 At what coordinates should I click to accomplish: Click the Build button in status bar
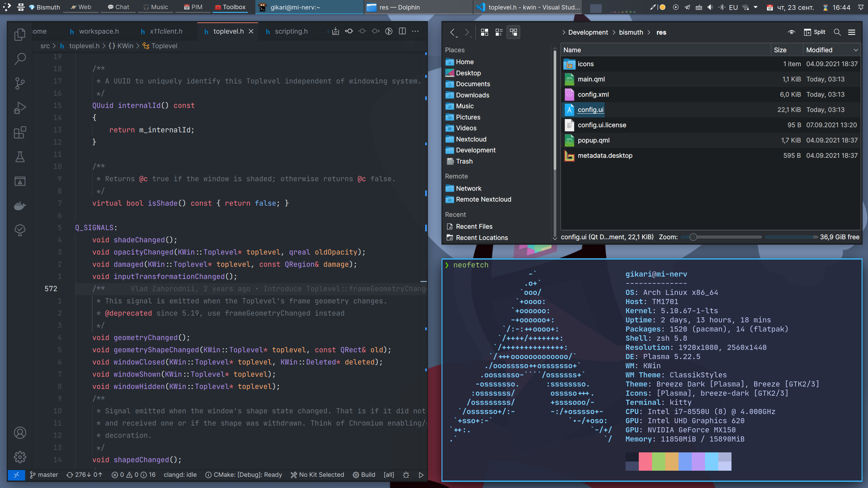(x=364, y=475)
